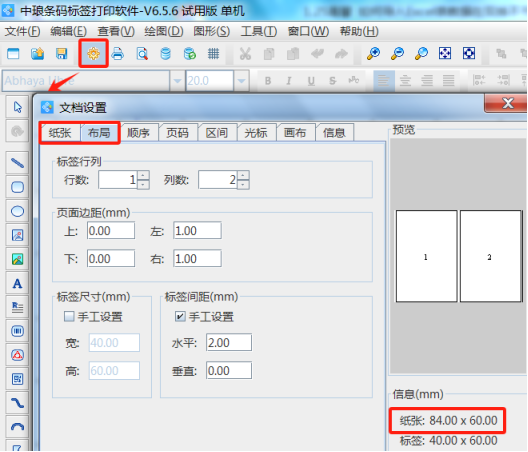528x452 pixels.
Task: Select the barcode drawing tool
Action: pos(17,331)
